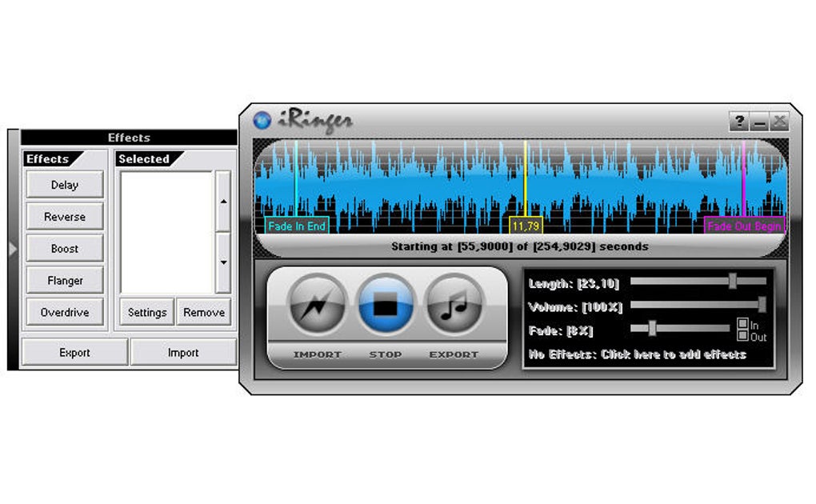Add the Flanger effect
This screenshot has width=816, height=504.
65,281
